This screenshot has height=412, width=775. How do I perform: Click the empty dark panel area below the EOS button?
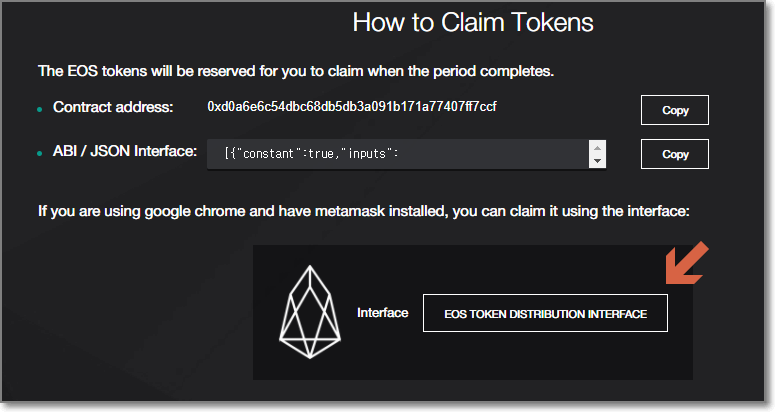point(545,358)
